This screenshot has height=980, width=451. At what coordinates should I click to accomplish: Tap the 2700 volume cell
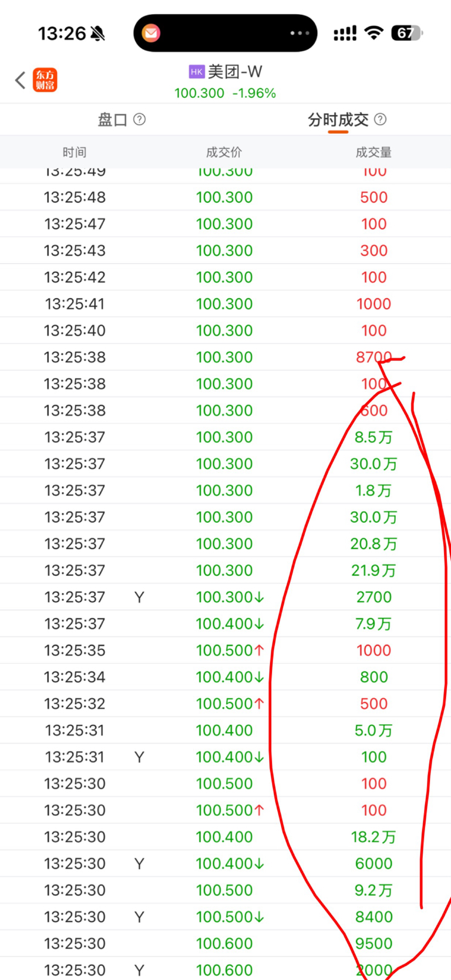tap(373, 597)
